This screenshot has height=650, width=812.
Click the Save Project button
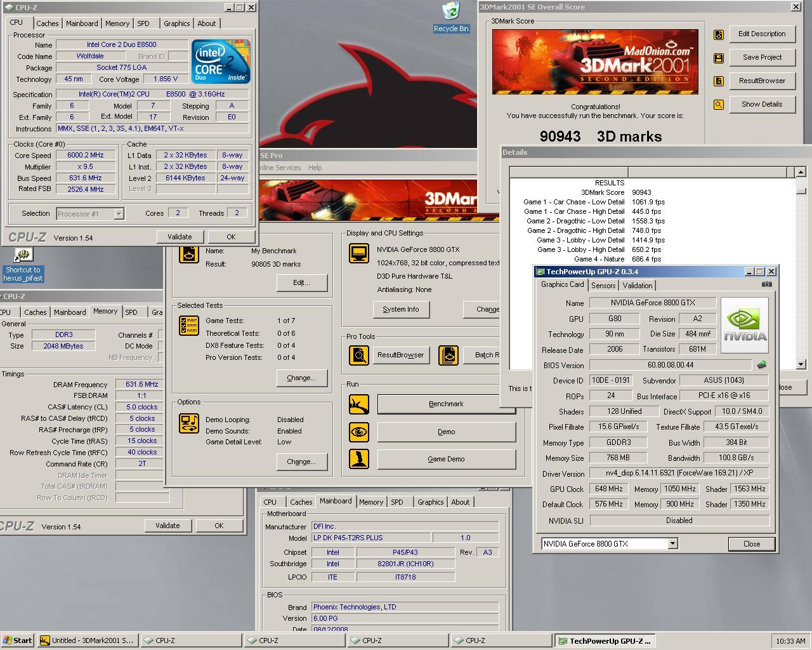tap(762, 58)
